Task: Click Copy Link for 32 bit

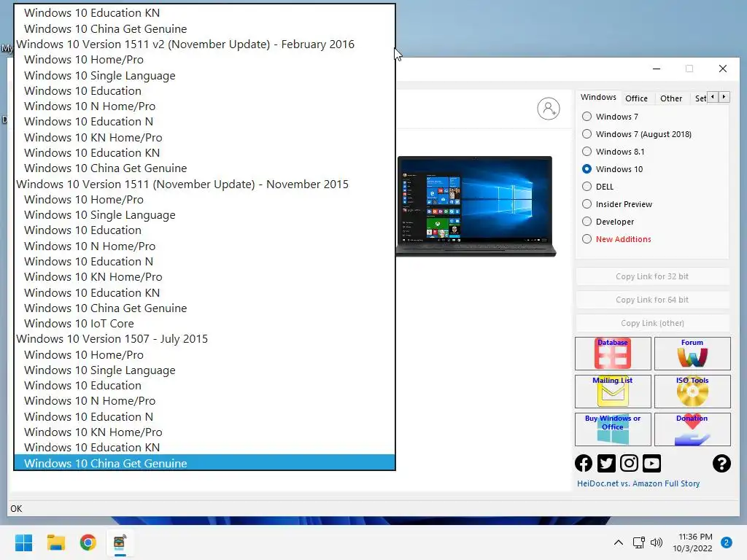Action: tap(652, 276)
